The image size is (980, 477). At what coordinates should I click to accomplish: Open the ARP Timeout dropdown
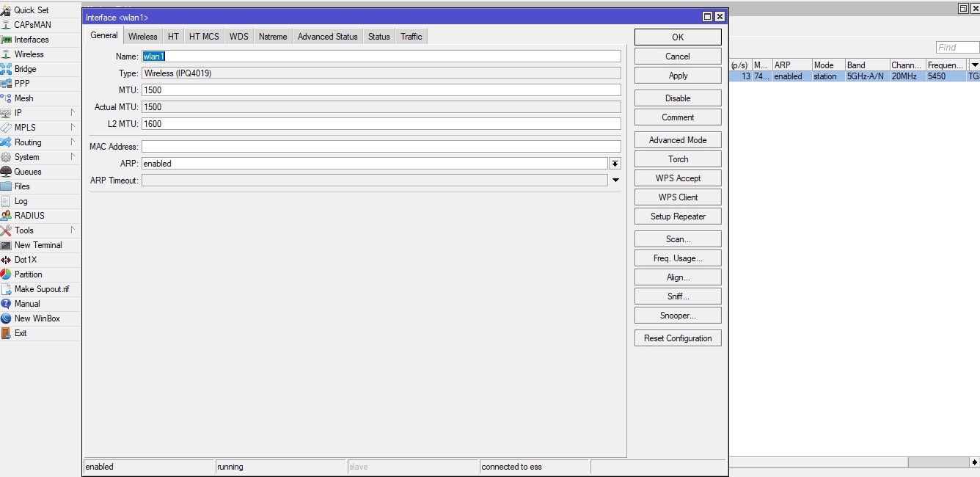(x=615, y=180)
